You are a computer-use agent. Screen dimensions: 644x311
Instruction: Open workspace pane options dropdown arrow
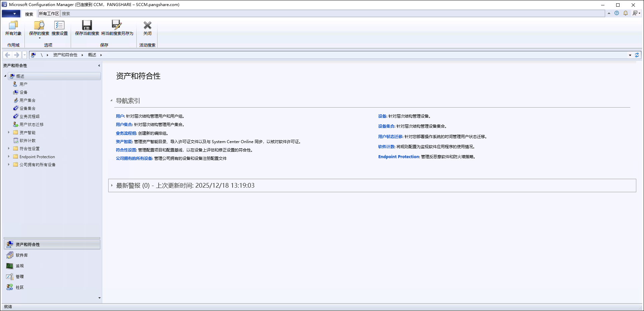pyautogui.click(x=99, y=298)
